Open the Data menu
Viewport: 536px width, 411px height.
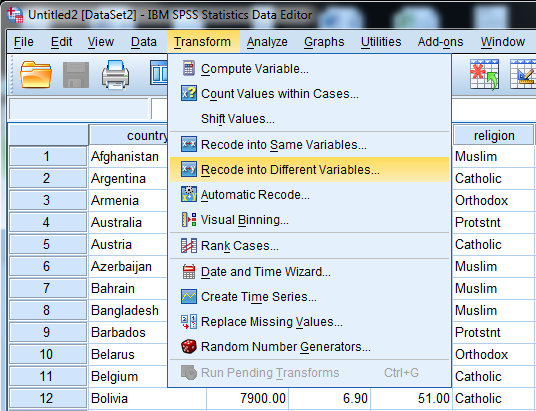pyautogui.click(x=144, y=42)
